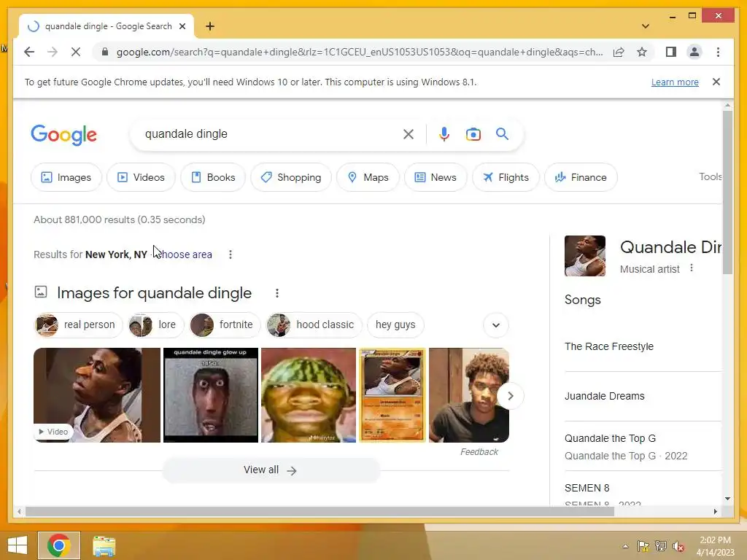This screenshot has height=560, width=747.
Task: Click the Choose area link
Action: point(185,254)
